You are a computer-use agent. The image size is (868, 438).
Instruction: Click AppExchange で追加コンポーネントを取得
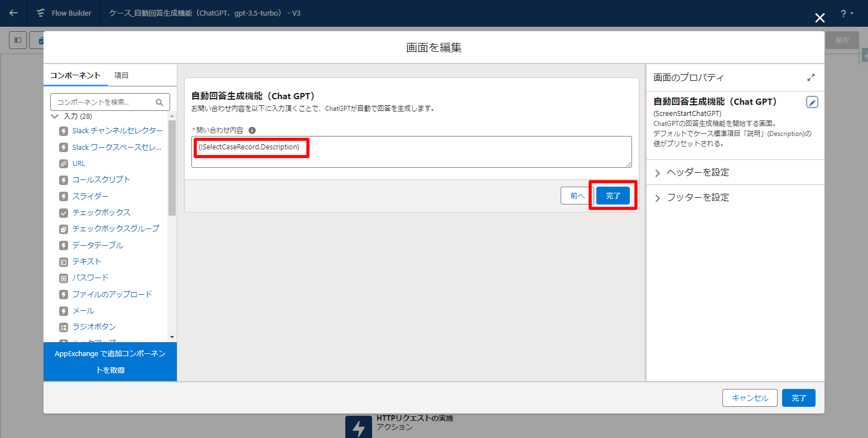[110, 362]
